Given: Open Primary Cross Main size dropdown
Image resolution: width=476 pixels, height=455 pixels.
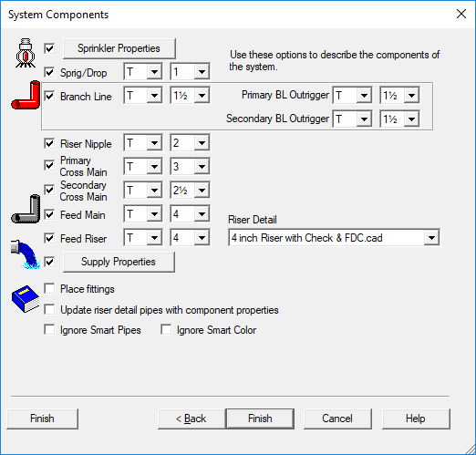Looking at the screenshot, I should (202, 167).
